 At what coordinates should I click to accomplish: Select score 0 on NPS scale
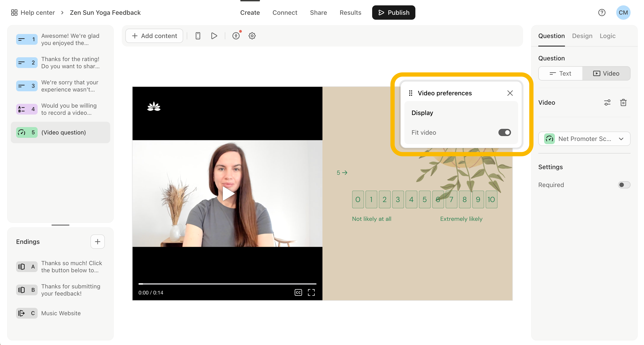358,199
